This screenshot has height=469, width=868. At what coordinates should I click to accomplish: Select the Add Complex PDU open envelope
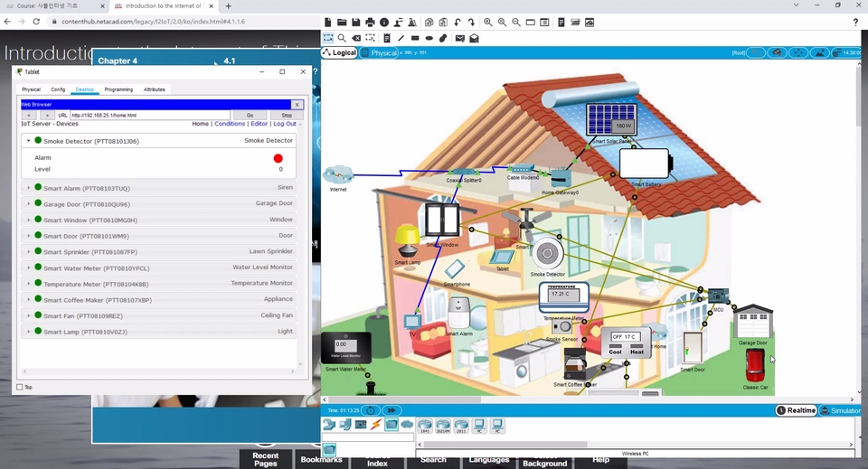pyautogui.click(x=475, y=38)
